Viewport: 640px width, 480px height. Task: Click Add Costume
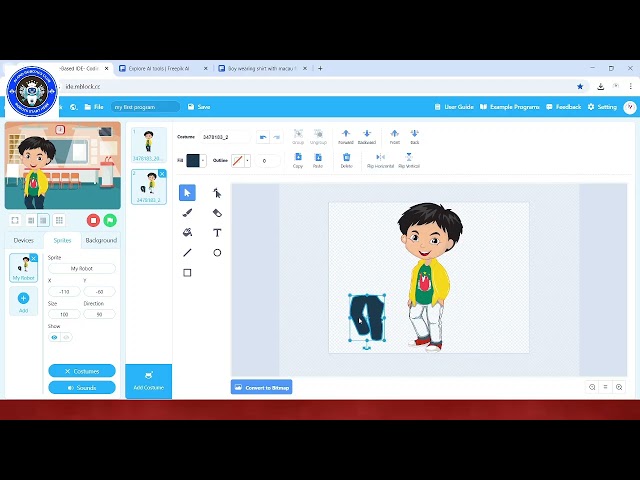[149, 381]
